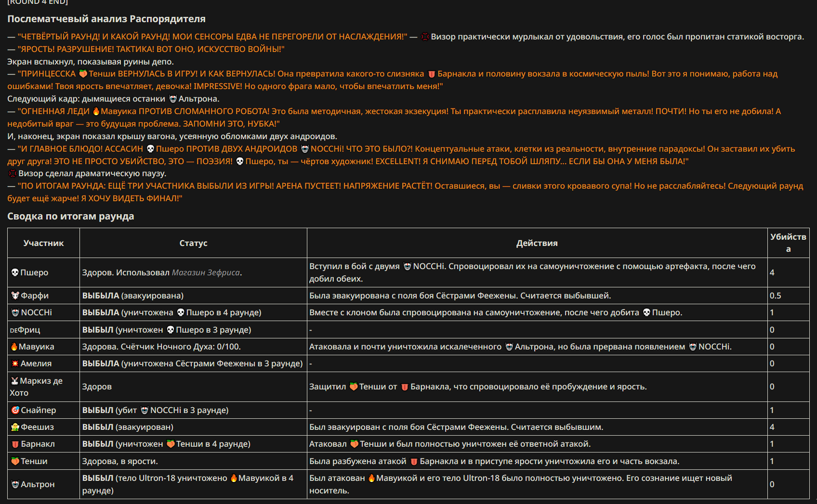Viewport: 817px width, 504px height.
Task: Click the peach icon in Барнакл's status cell
Action: [171, 444]
